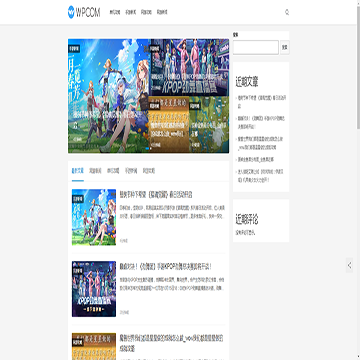This screenshot has height=360, width=360.
Task: Open the header magnifier search icon
Action: [287, 12]
